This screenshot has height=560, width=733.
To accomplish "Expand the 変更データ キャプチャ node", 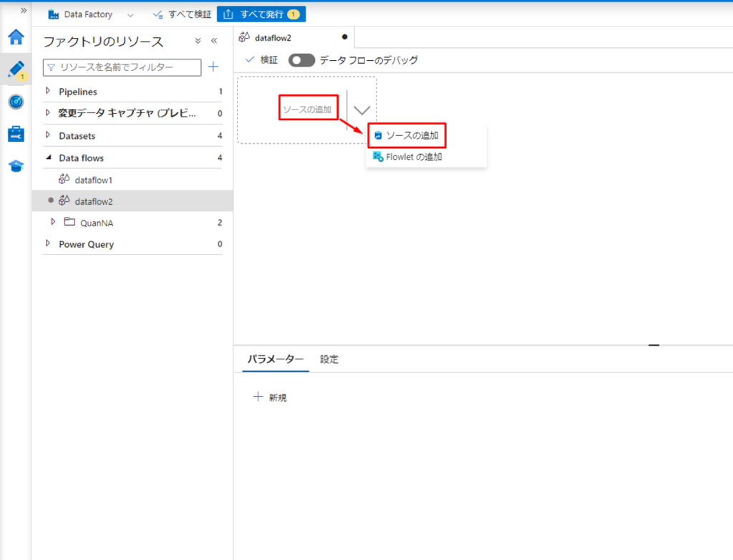I will click(48, 112).
